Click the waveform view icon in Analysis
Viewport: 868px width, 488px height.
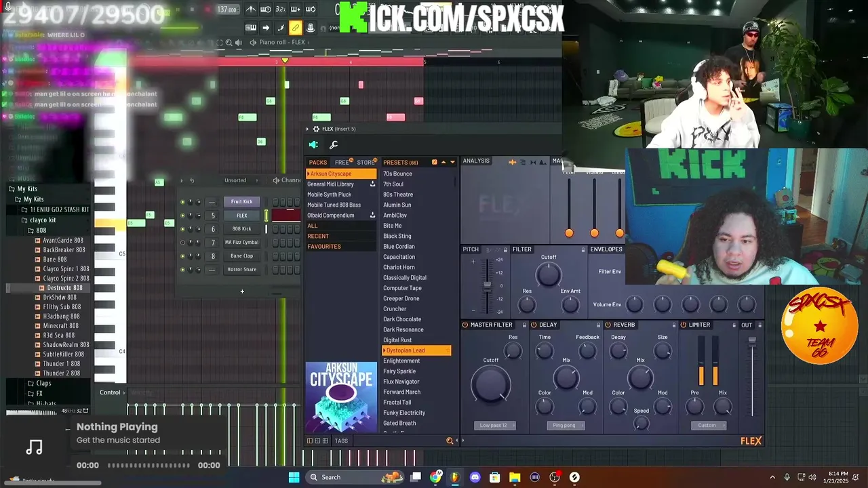click(512, 162)
